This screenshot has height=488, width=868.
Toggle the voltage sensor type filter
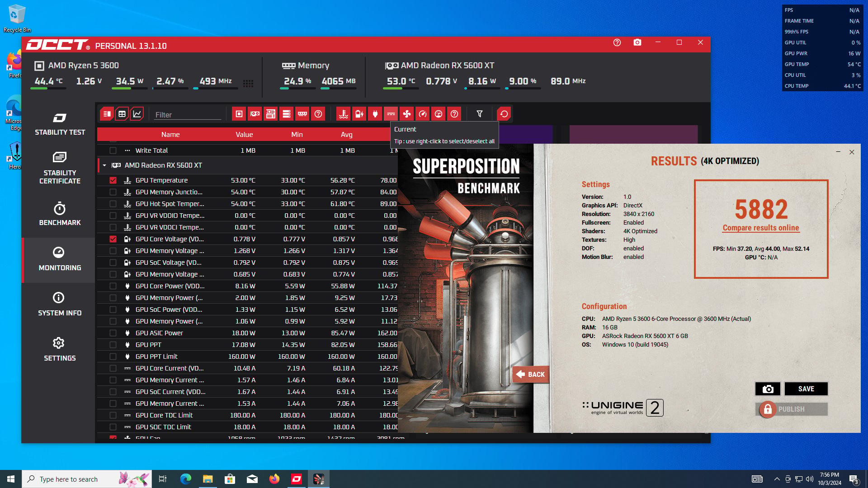[x=359, y=114]
